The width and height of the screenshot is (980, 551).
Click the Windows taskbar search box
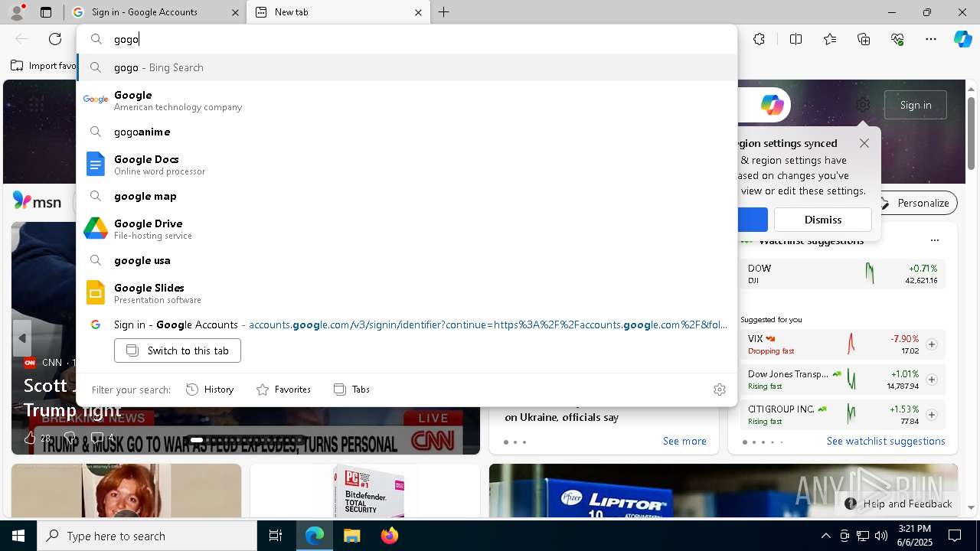[147, 536]
